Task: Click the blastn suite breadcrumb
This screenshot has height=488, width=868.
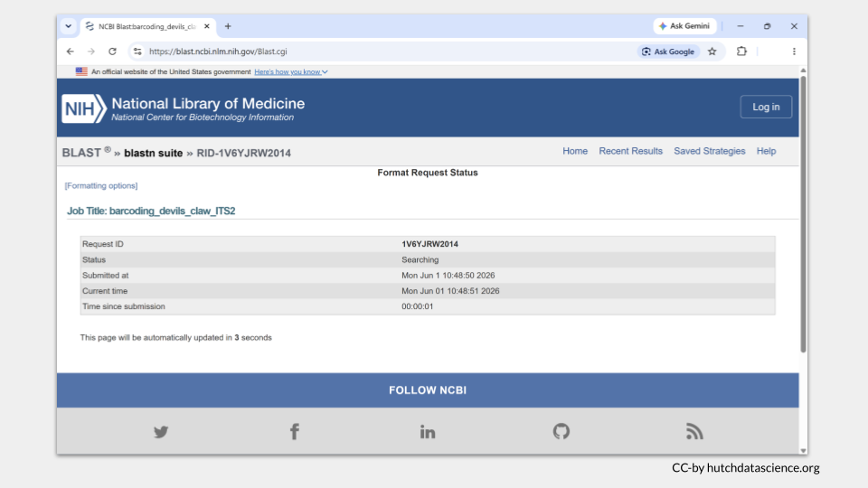Action: (154, 154)
